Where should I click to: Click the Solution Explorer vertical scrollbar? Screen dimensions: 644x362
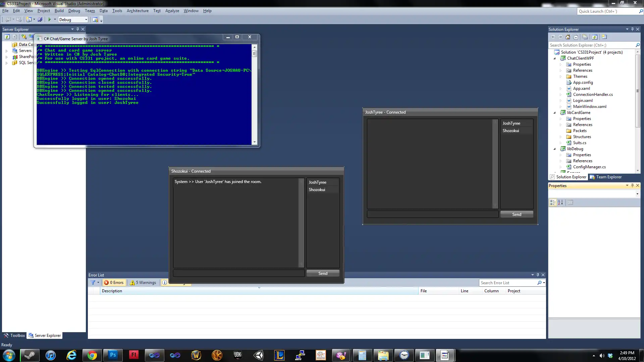tap(638, 111)
